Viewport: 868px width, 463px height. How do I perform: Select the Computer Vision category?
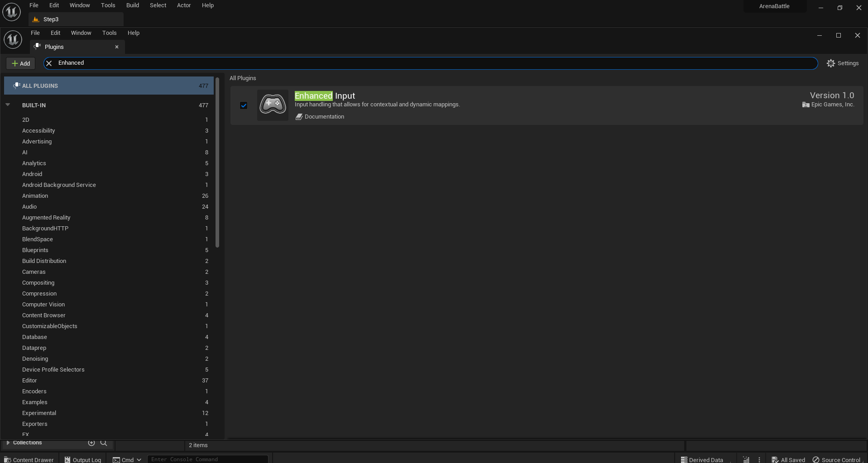coord(109,305)
